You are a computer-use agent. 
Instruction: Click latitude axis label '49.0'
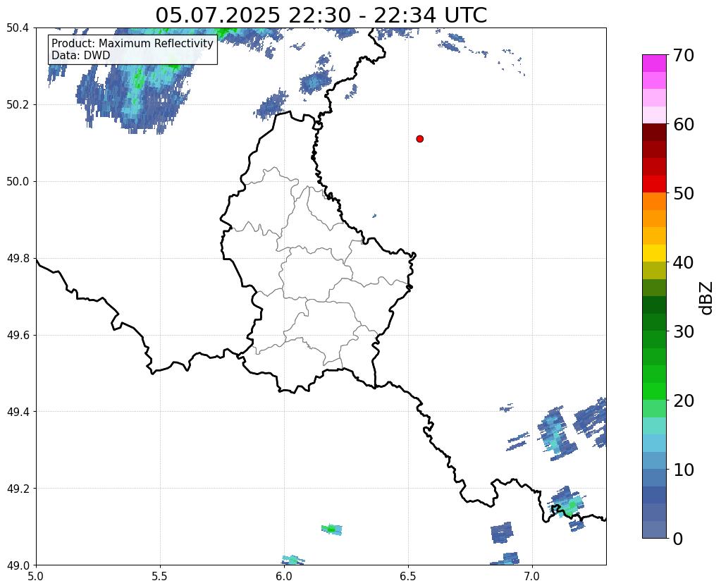coord(18,565)
